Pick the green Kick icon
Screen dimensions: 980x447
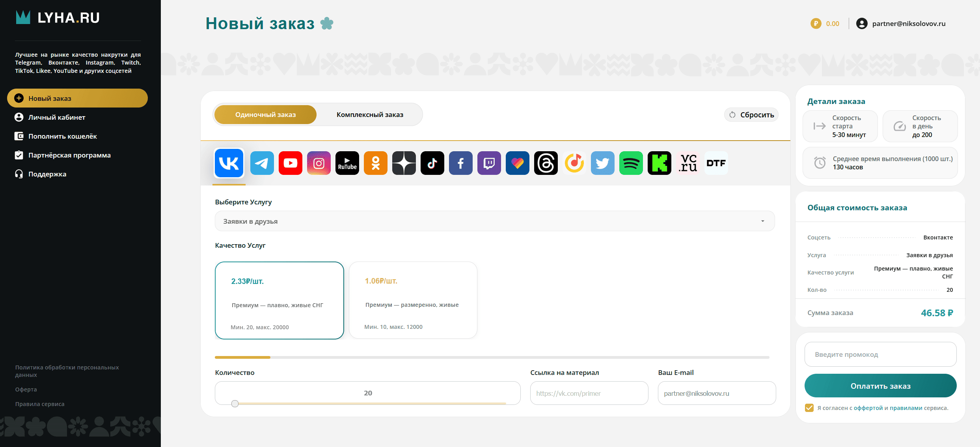(x=660, y=163)
